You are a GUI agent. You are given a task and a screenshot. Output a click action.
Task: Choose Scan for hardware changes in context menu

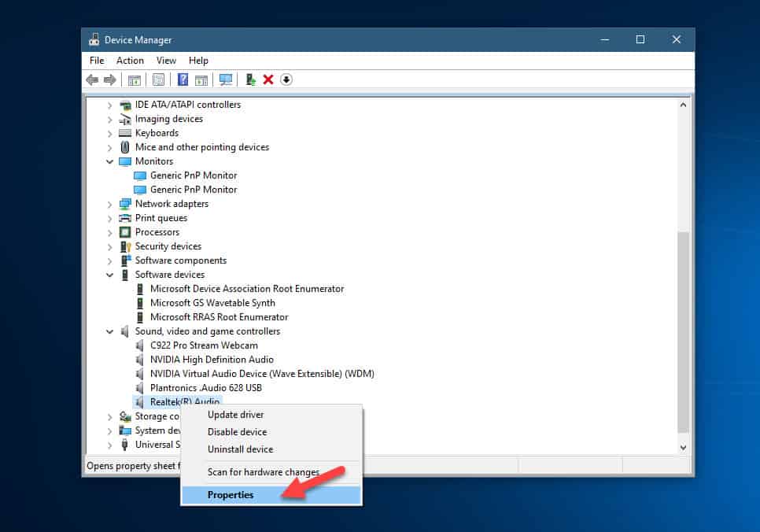[x=271, y=472]
